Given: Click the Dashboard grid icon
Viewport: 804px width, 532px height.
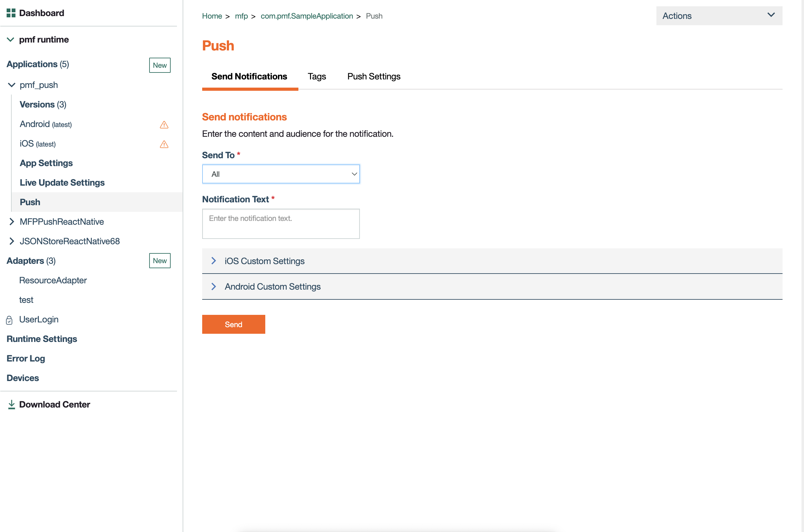Looking at the screenshot, I should click(11, 13).
